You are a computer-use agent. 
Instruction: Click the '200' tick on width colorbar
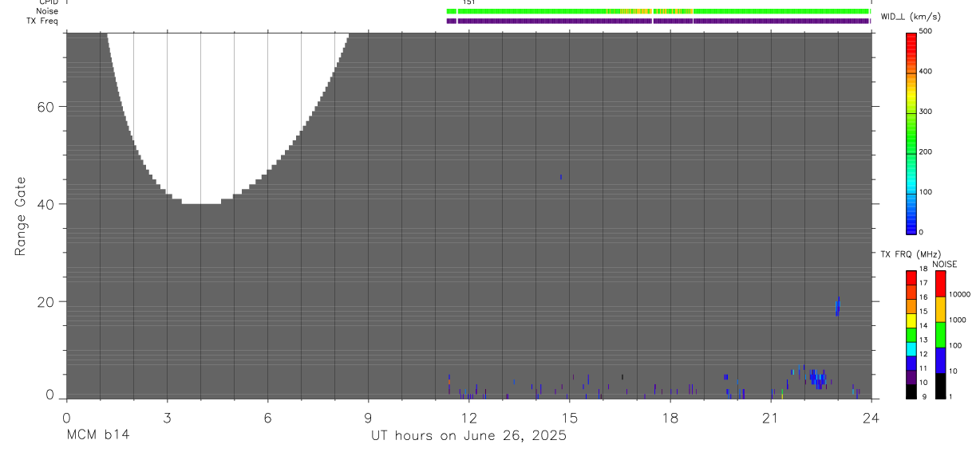(x=926, y=151)
